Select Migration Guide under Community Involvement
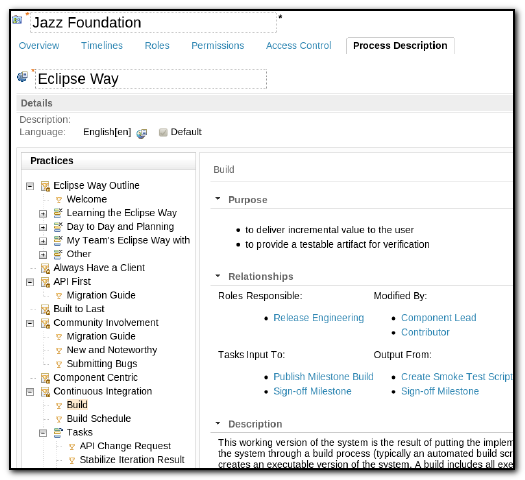Screen dimensions: 525x480 click(101, 336)
